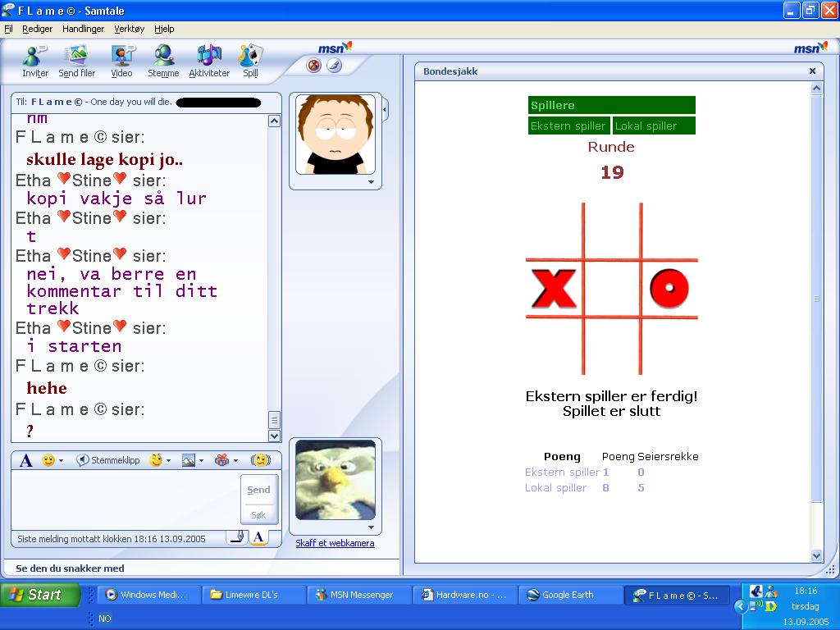Click the round number 19
The width and height of the screenshot is (840, 630).
[x=612, y=172]
